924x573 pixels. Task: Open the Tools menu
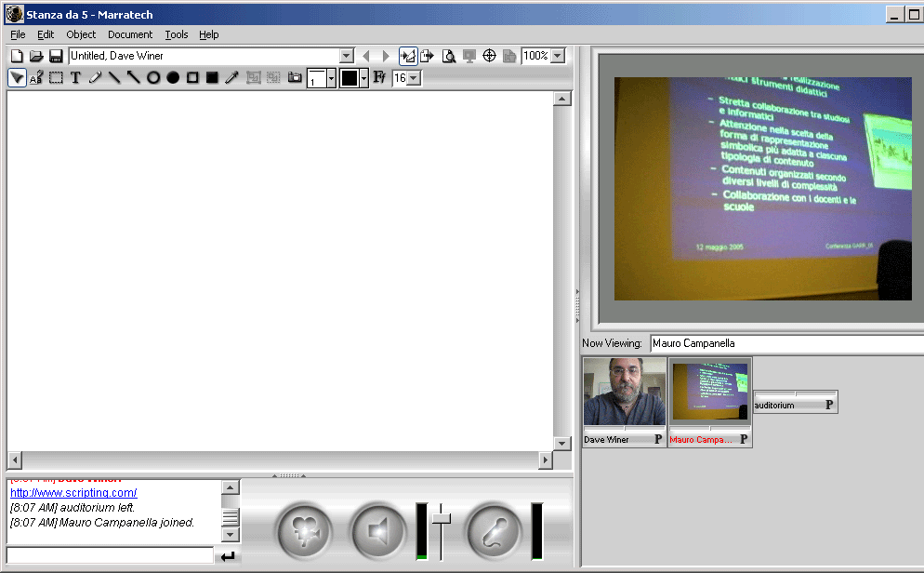click(x=177, y=34)
